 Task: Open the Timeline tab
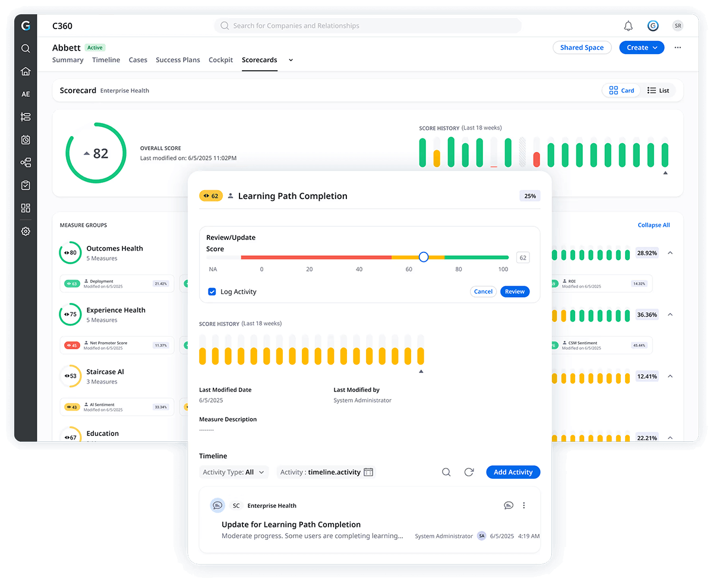(x=106, y=60)
